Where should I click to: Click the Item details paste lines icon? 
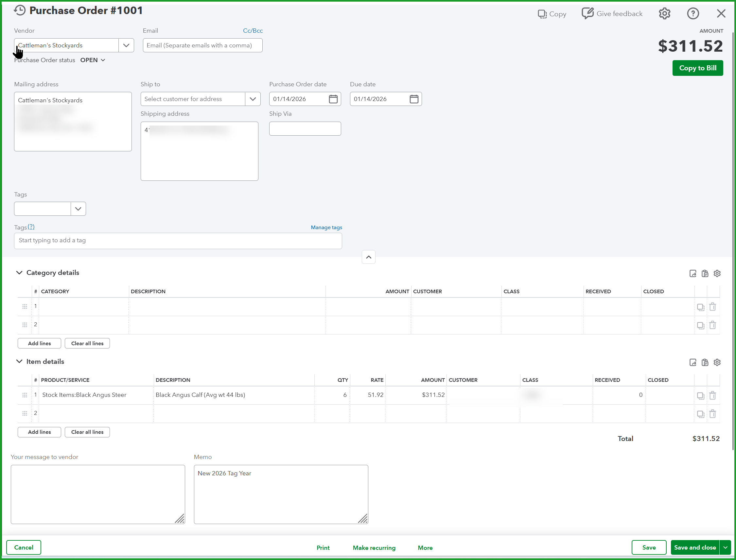tap(704, 362)
